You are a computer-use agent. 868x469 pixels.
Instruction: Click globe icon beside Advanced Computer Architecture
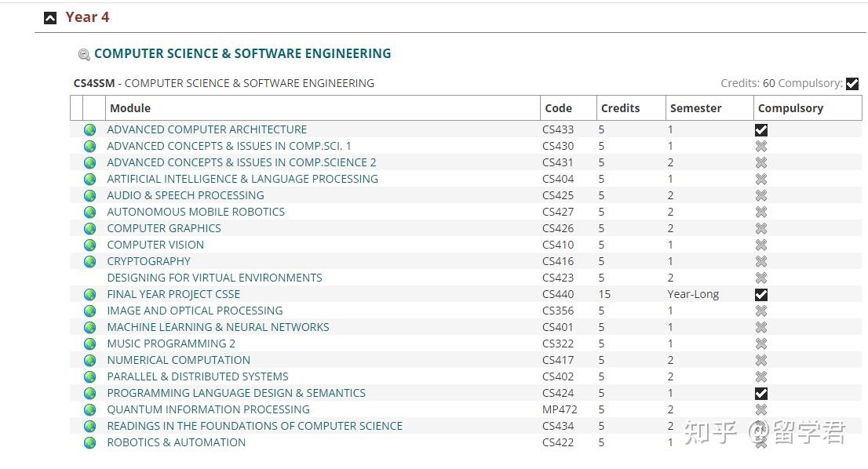[90, 130]
